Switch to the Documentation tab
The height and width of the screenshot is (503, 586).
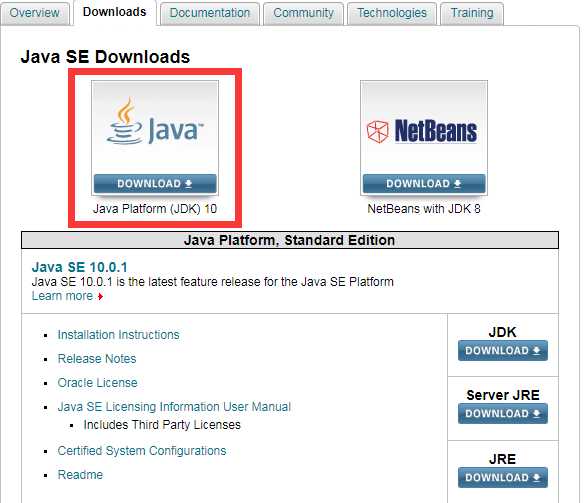coord(210,13)
